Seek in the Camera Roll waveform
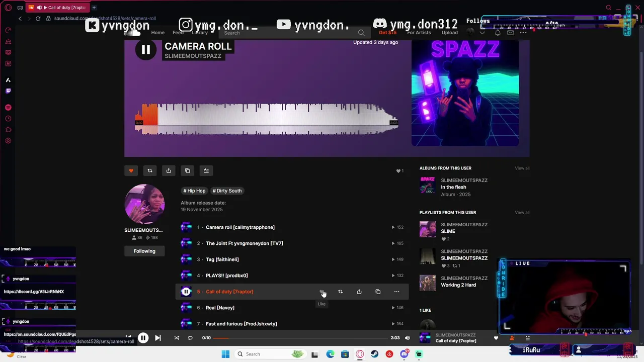 pyautogui.click(x=266, y=120)
